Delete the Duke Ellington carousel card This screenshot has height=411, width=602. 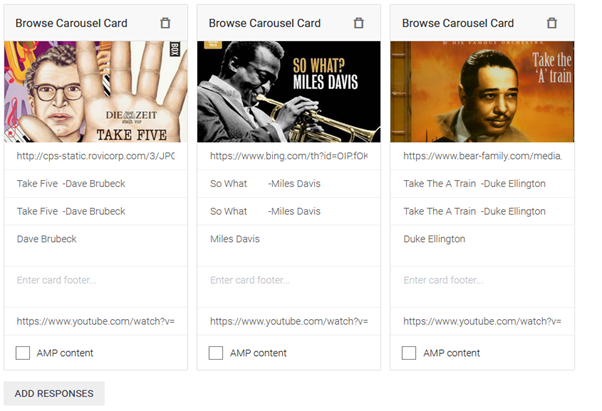552,23
